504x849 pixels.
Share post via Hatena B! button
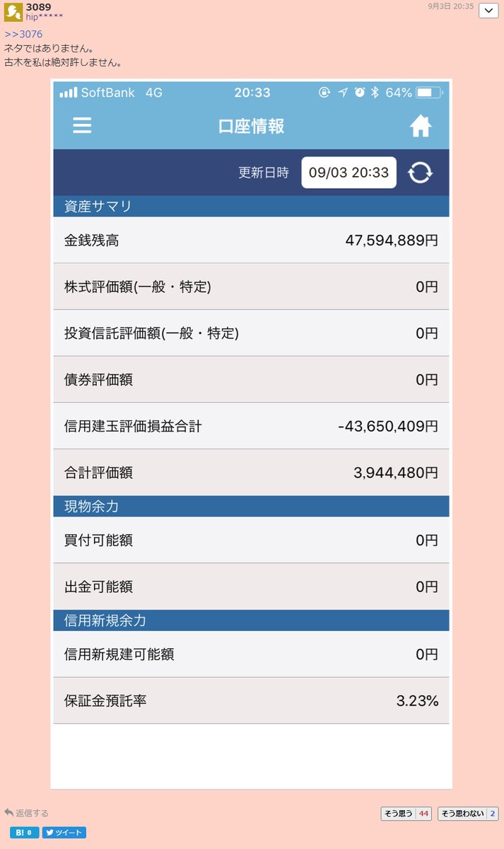25,833
